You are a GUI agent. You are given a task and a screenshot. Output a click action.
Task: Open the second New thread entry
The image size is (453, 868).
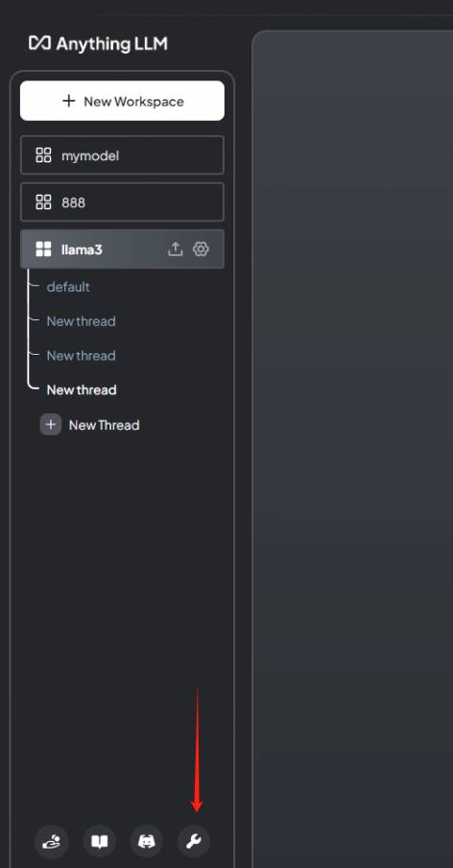tap(81, 356)
